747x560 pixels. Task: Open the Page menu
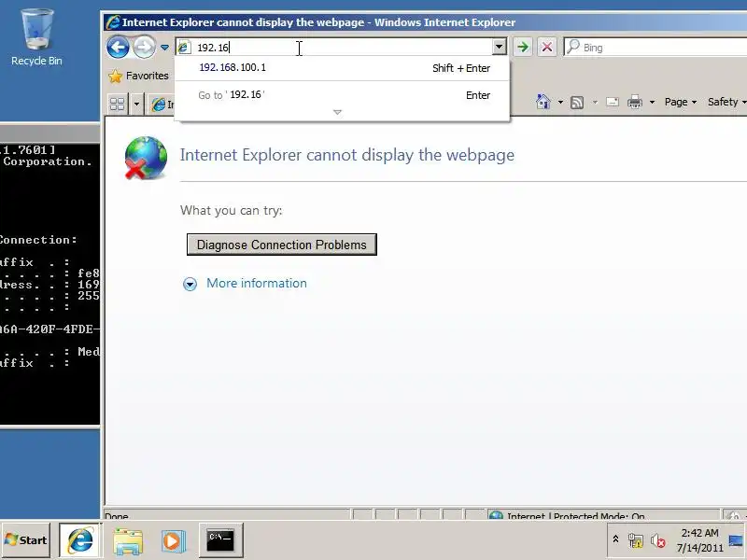click(681, 102)
